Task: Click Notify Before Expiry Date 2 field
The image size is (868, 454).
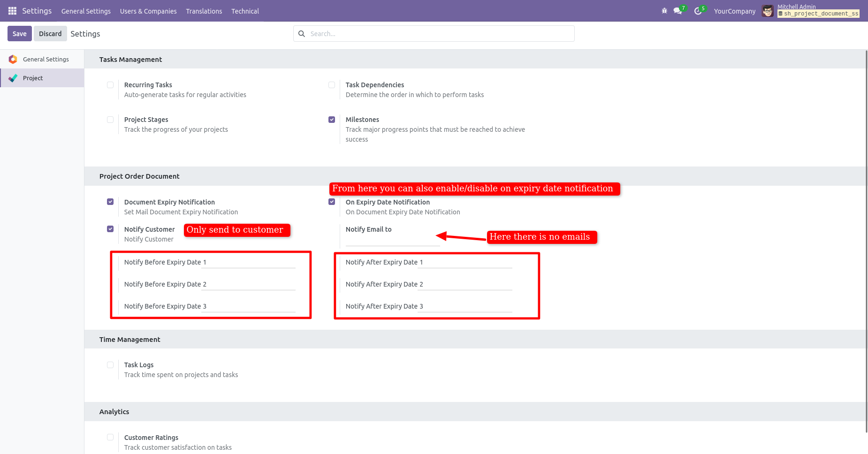Action: click(249, 285)
